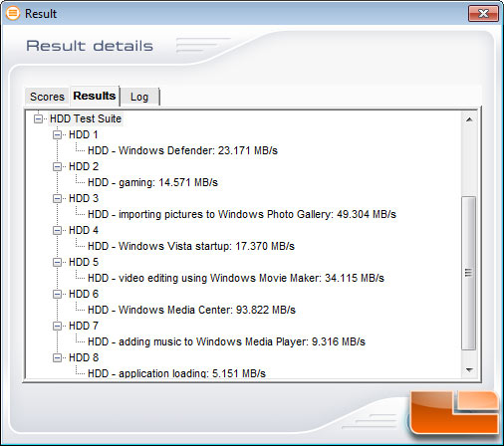Collapse the HDD 6 tree node
Screen dimensions: 504x446
[58, 294]
